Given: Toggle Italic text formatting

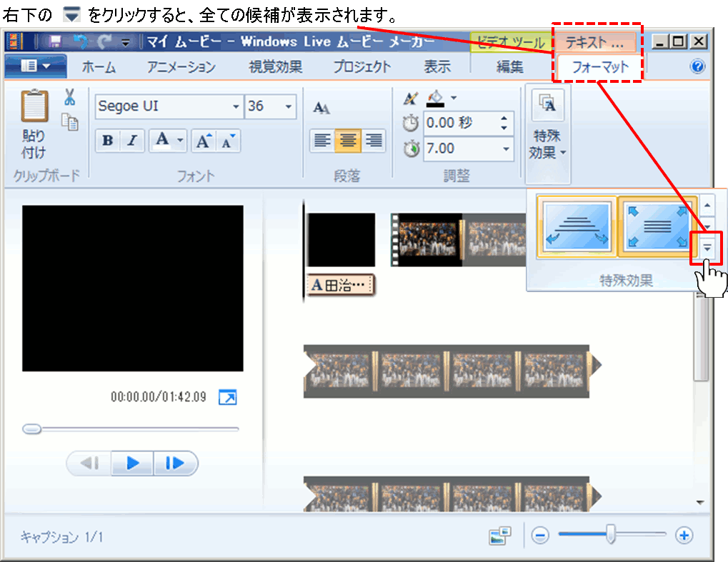Looking at the screenshot, I should coord(131,141).
